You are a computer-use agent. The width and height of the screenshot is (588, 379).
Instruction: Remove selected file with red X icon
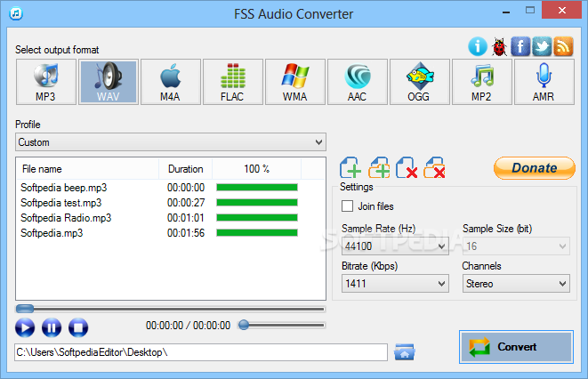pyautogui.click(x=407, y=167)
